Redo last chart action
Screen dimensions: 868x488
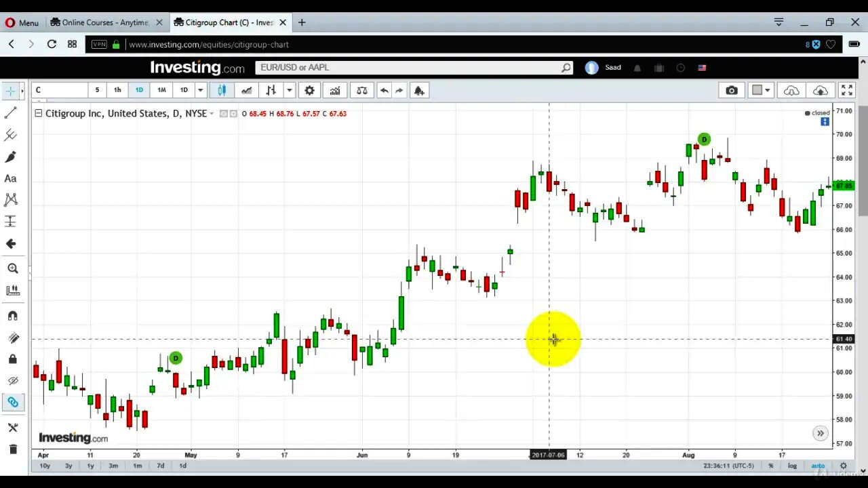point(399,90)
